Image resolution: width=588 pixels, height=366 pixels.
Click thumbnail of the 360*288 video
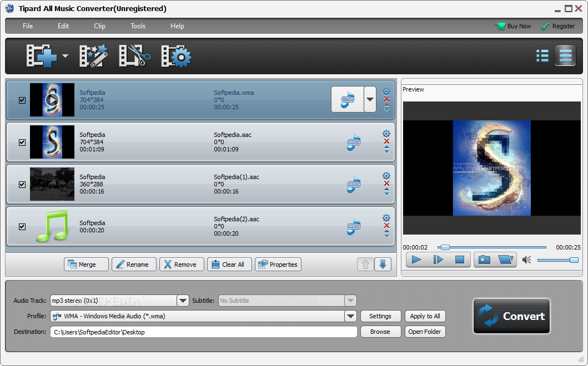point(52,184)
